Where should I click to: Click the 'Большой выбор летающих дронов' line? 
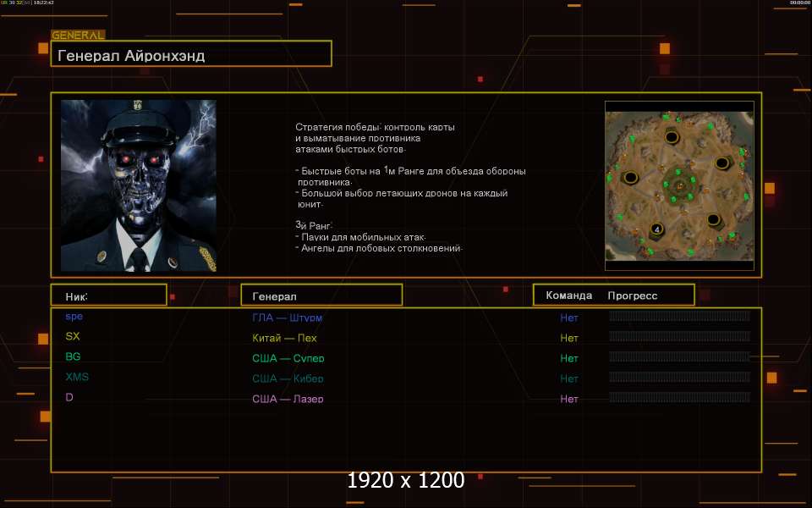click(x=401, y=193)
